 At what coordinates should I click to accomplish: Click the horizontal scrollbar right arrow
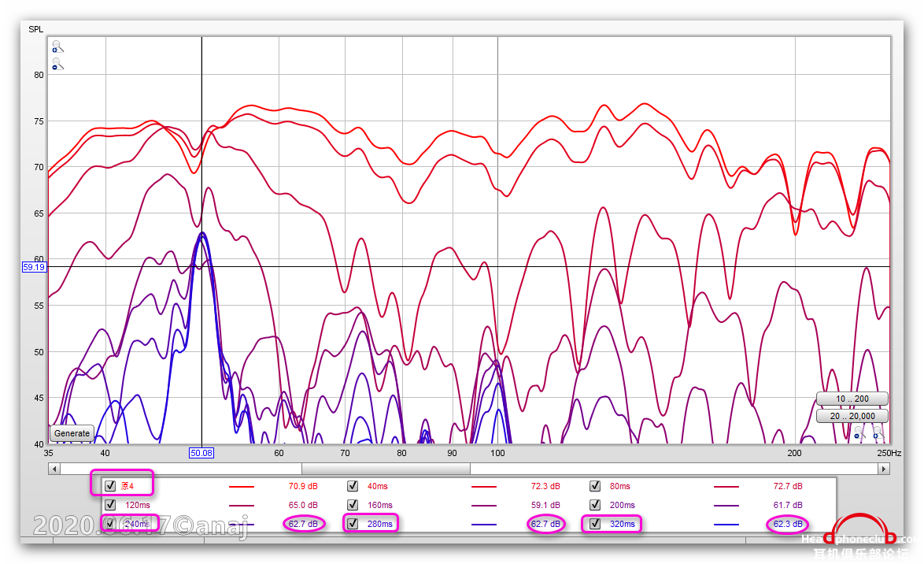[883, 469]
